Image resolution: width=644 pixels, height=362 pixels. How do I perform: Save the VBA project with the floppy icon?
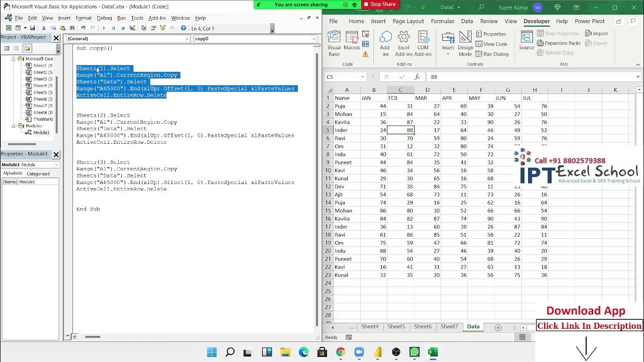point(32,28)
